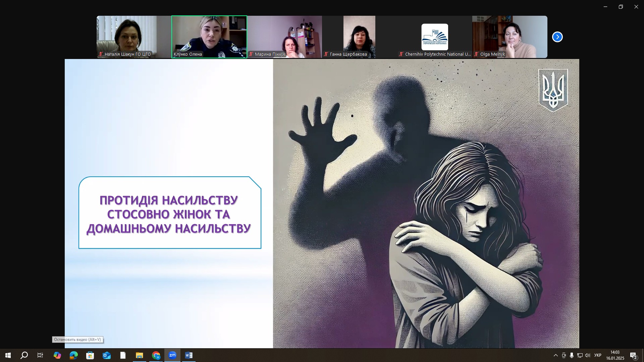Image resolution: width=644 pixels, height=362 pixels.
Task: Click the camera in-use tray icon
Action: click(564, 355)
